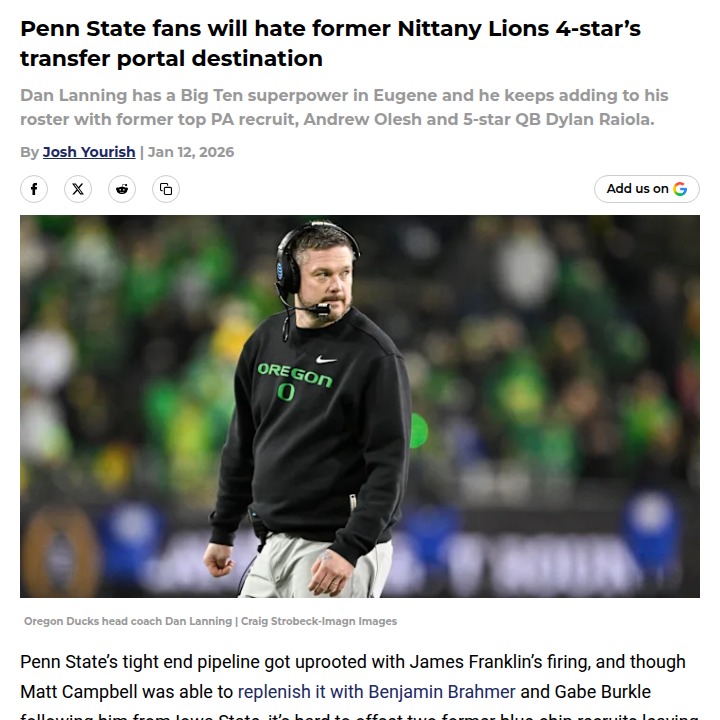The width and height of the screenshot is (720, 720).
Task: Share the article on Reddit
Action: coord(122,189)
